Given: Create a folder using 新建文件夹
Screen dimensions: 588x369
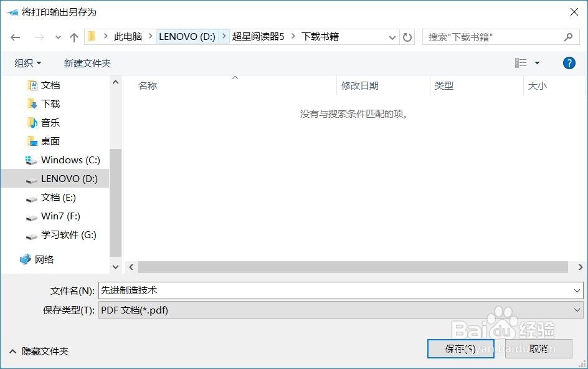Looking at the screenshot, I should pyautogui.click(x=87, y=62).
